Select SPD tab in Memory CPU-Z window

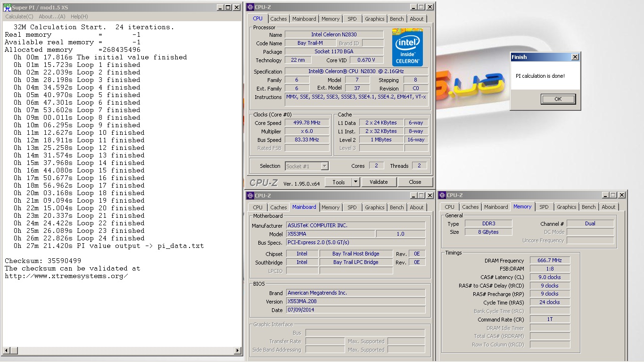tap(544, 207)
